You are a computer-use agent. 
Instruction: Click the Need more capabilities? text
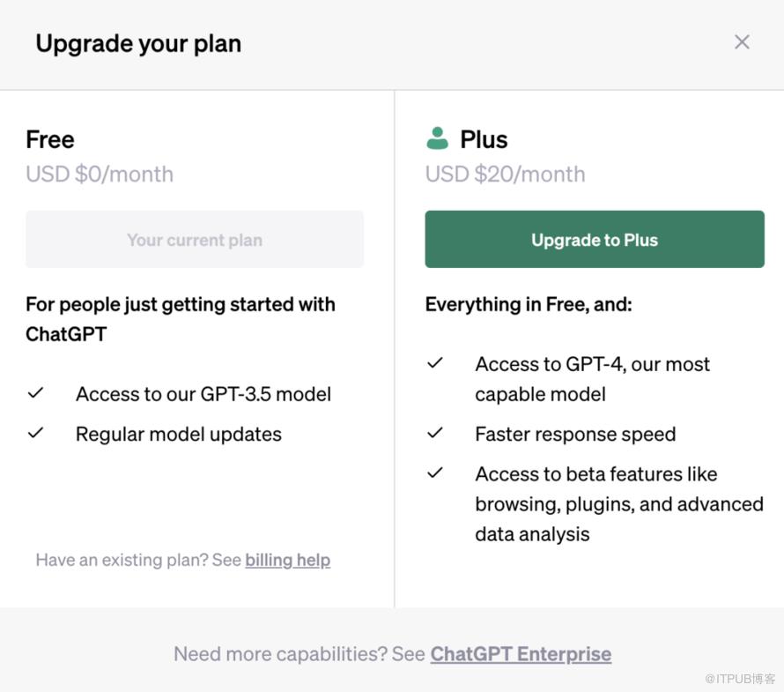(280, 654)
